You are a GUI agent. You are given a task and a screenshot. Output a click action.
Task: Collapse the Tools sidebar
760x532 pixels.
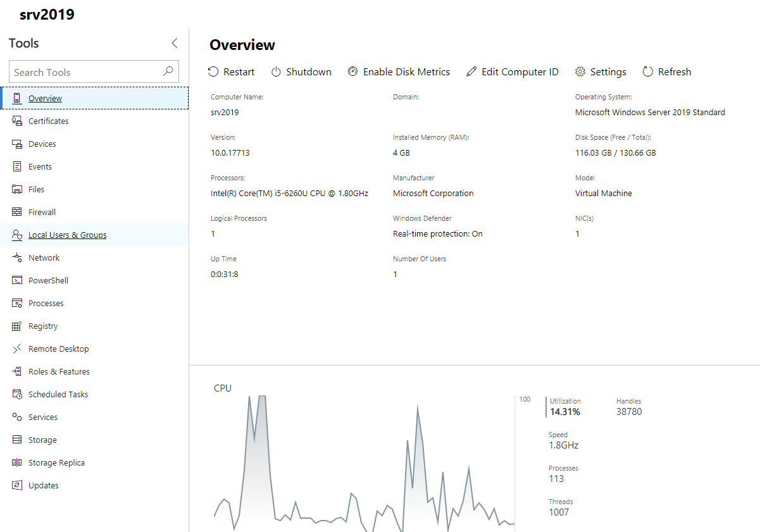[175, 43]
